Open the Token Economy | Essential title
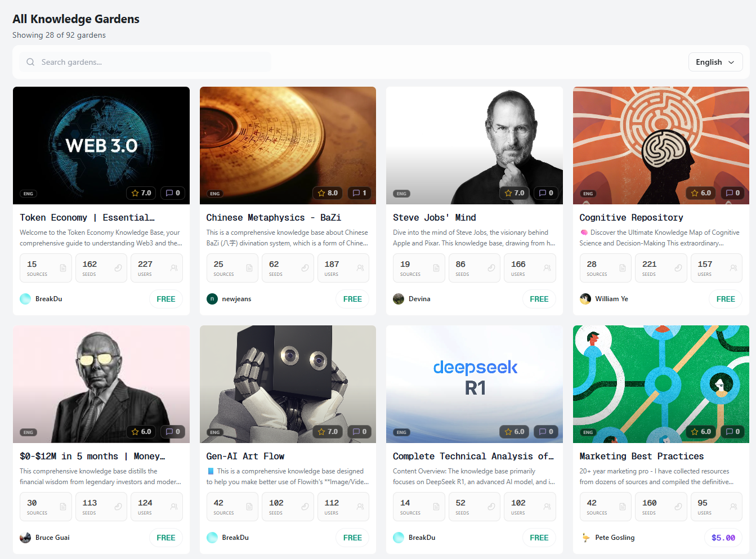The width and height of the screenshot is (756, 559). tap(87, 217)
